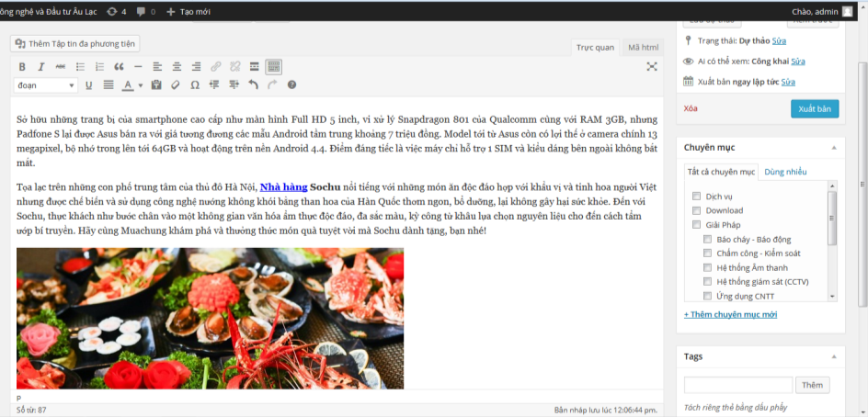
Task: Check "Báo cháy - Báo động" category
Action: (x=707, y=240)
